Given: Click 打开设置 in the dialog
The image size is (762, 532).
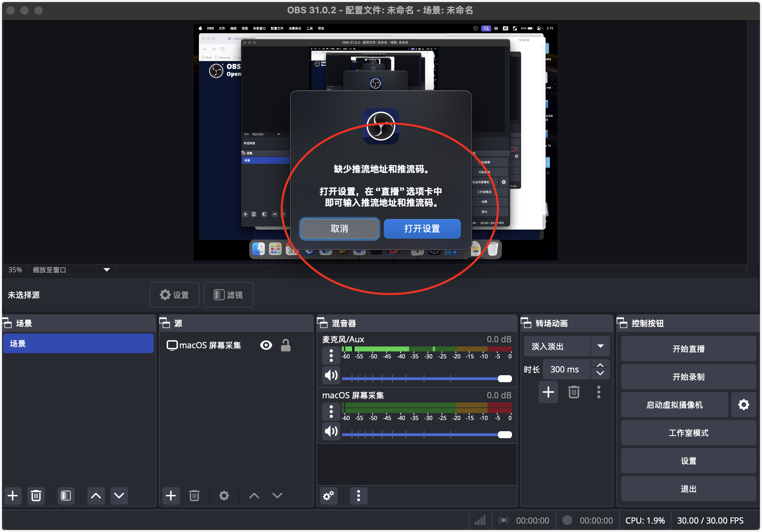Looking at the screenshot, I should pos(422,229).
